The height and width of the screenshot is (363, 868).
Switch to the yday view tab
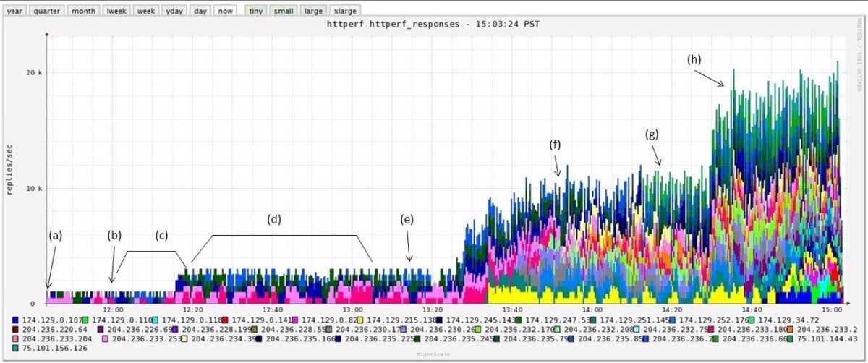tap(174, 11)
